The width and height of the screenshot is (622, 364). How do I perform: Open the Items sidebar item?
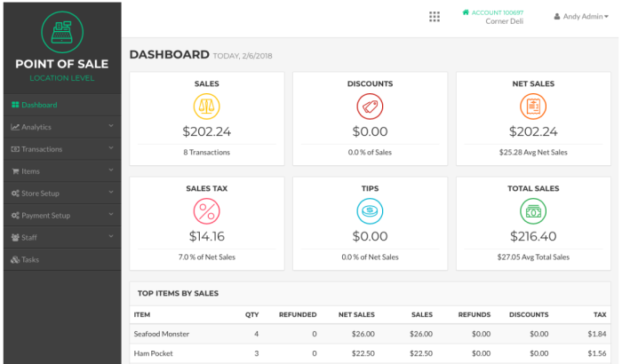pyautogui.click(x=62, y=171)
